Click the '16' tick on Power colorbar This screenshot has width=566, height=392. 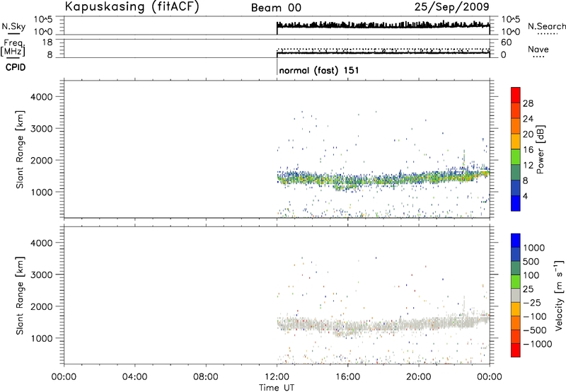coord(528,150)
